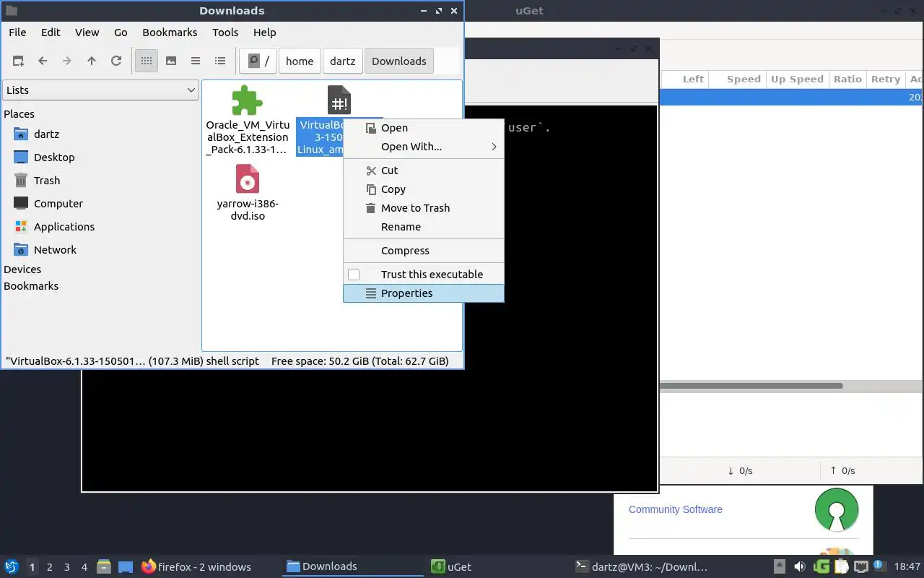The image size is (924, 578).
Task: Click the root '/' path button
Action: [258, 61]
